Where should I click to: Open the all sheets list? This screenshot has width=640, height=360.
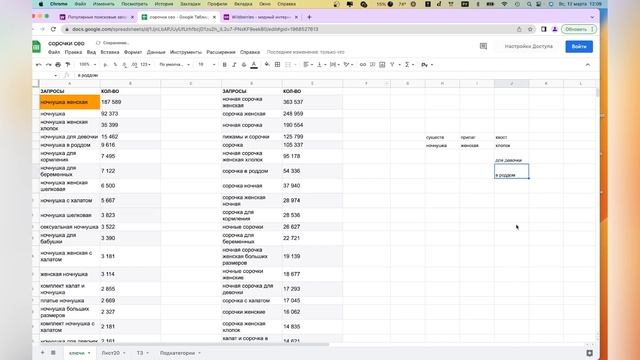click(x=53, y=353)
